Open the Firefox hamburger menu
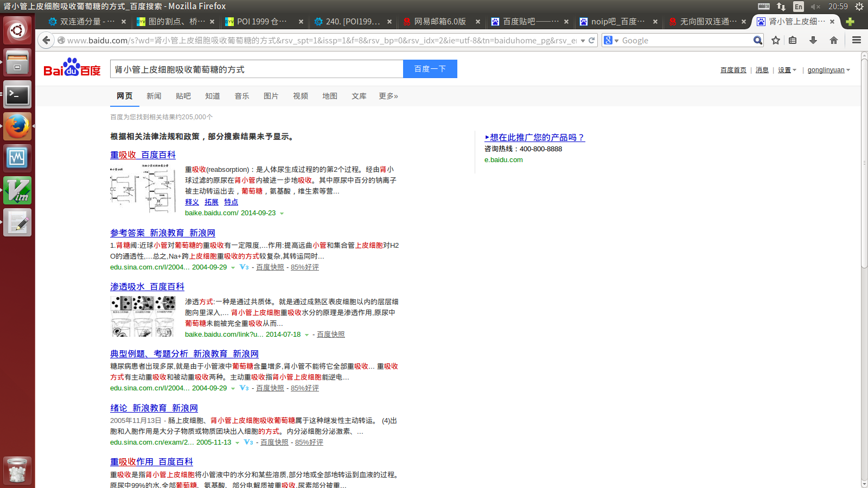The height and width of the screenshot is (488, 868). [857, 40]
